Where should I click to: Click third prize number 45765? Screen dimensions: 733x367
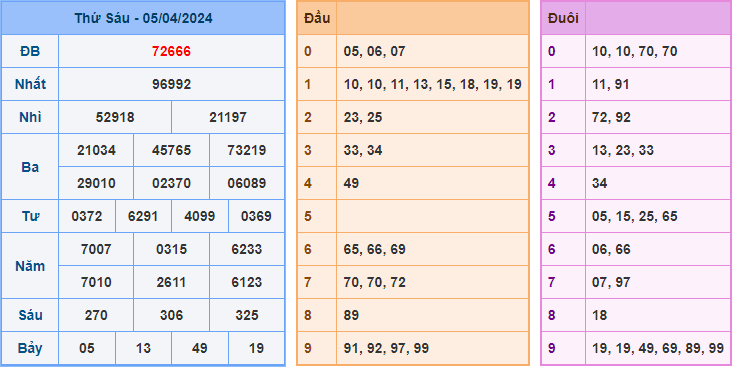[171, 151]
